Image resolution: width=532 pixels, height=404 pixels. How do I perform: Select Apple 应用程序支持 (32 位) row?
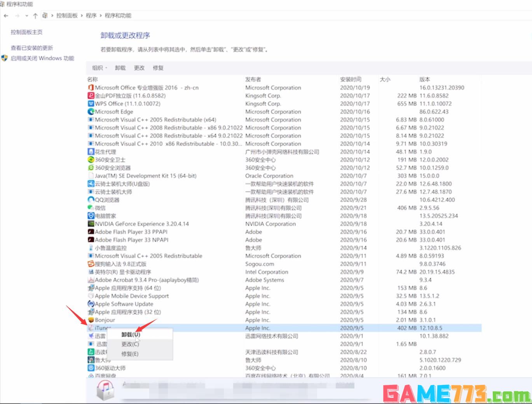(x=284, y=312)
